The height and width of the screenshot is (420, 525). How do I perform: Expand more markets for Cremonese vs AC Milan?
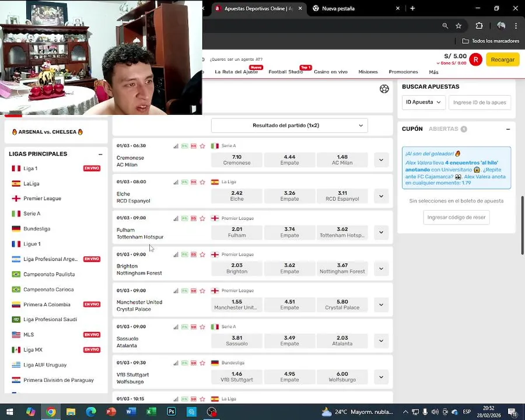pos(381,160)
